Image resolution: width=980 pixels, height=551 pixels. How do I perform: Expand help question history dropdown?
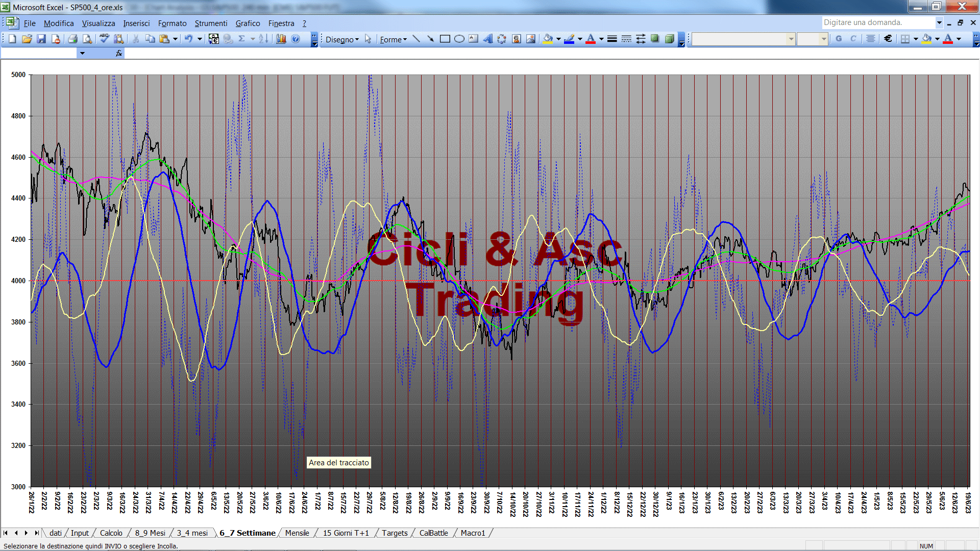(939, 22)
